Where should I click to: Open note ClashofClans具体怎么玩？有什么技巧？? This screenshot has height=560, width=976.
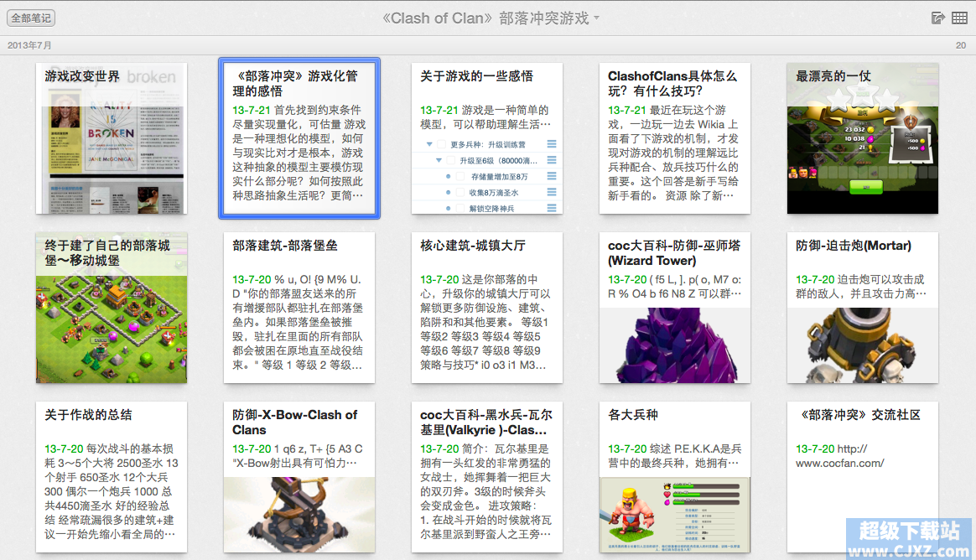675,138
